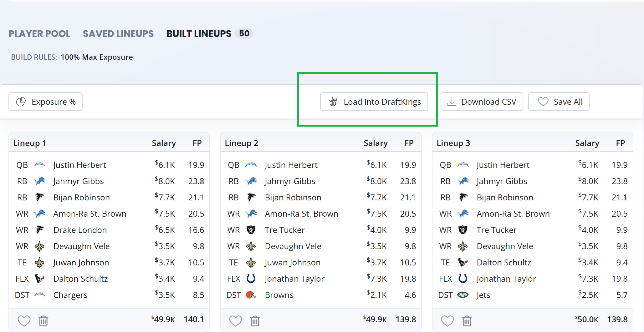The width and height of the screenshot is (644, 332).
Task: Click the 50 built lineups count badge
Action: [x=244, y=33]
